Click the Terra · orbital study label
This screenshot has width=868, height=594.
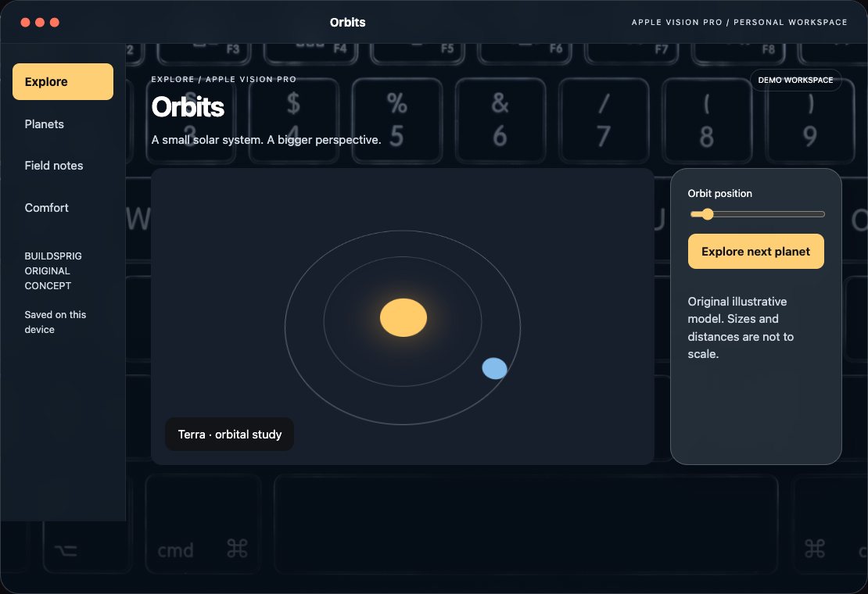(x=230, y=435)
